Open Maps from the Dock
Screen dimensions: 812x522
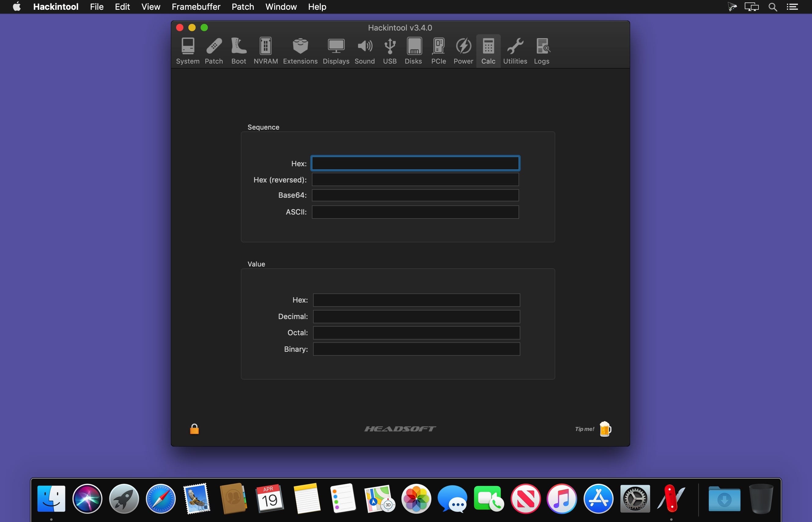point(380,498)
